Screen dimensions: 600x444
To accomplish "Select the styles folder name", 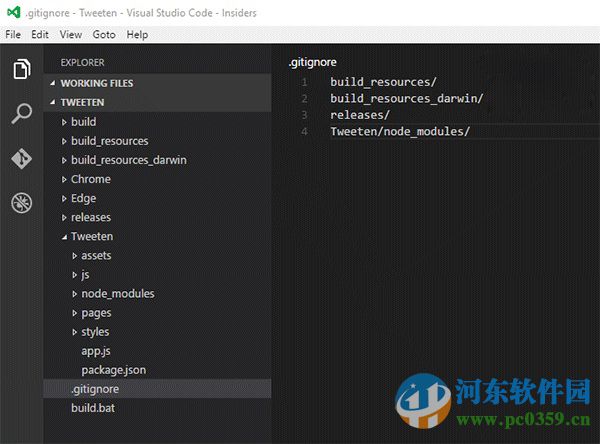I will (95, 332).
